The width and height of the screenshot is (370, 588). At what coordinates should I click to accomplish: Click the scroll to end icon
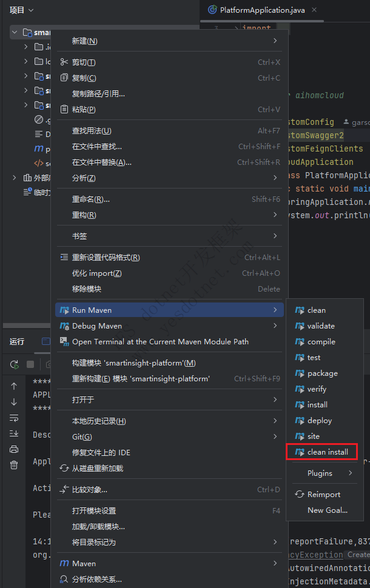point(14,433)
